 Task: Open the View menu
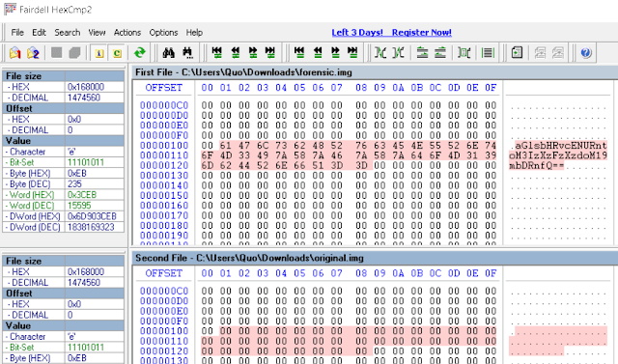coord(97,32)
